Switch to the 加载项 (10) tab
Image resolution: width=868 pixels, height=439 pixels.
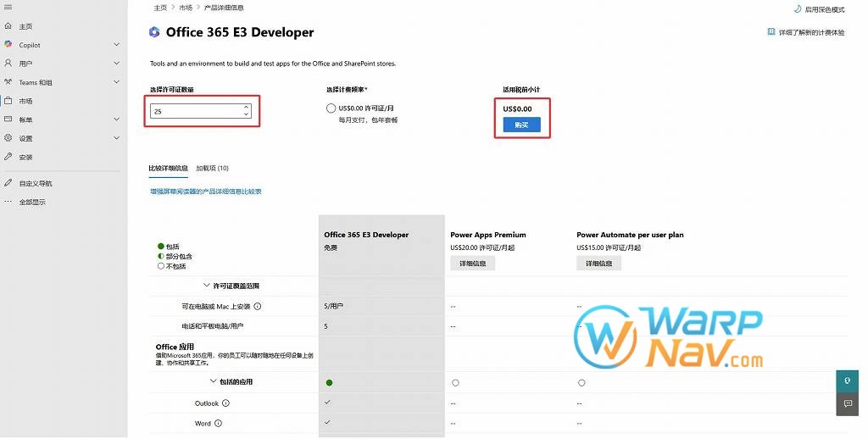pyautogui.click(x=212, y=168)
